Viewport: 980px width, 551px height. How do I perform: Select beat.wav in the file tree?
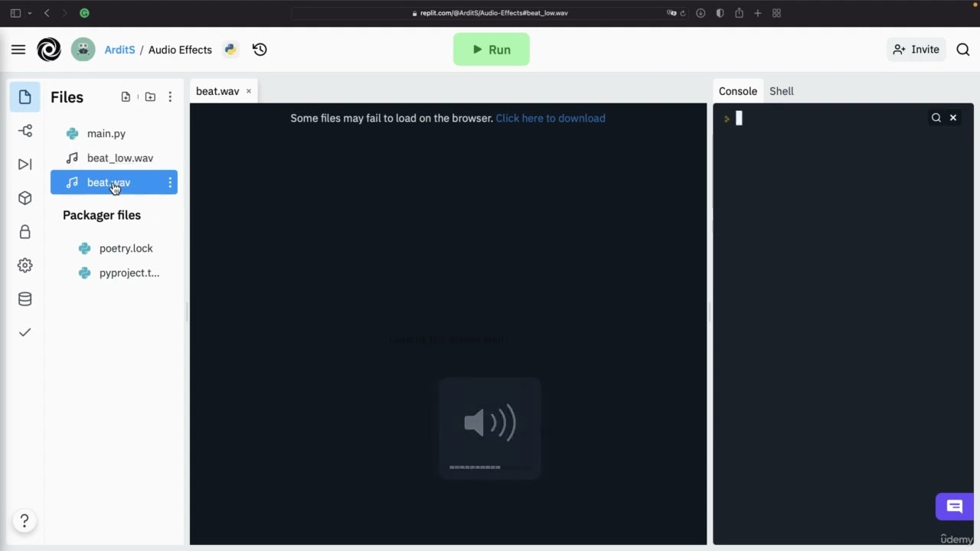pos(114,182)
